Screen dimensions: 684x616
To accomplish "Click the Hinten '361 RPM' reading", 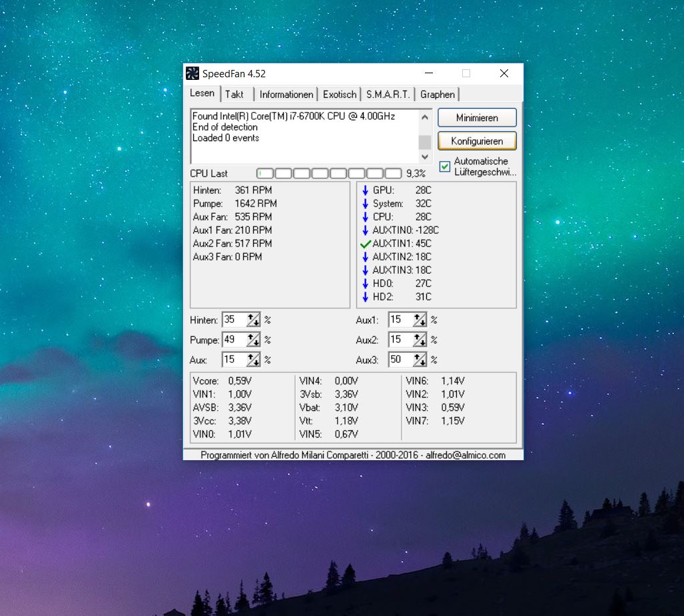I will 254,190.
